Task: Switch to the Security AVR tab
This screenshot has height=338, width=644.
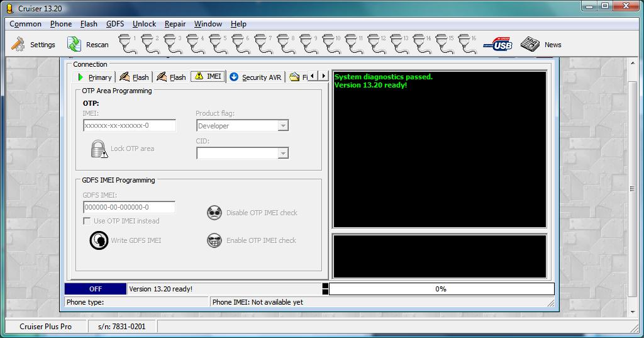Action: 255,77
